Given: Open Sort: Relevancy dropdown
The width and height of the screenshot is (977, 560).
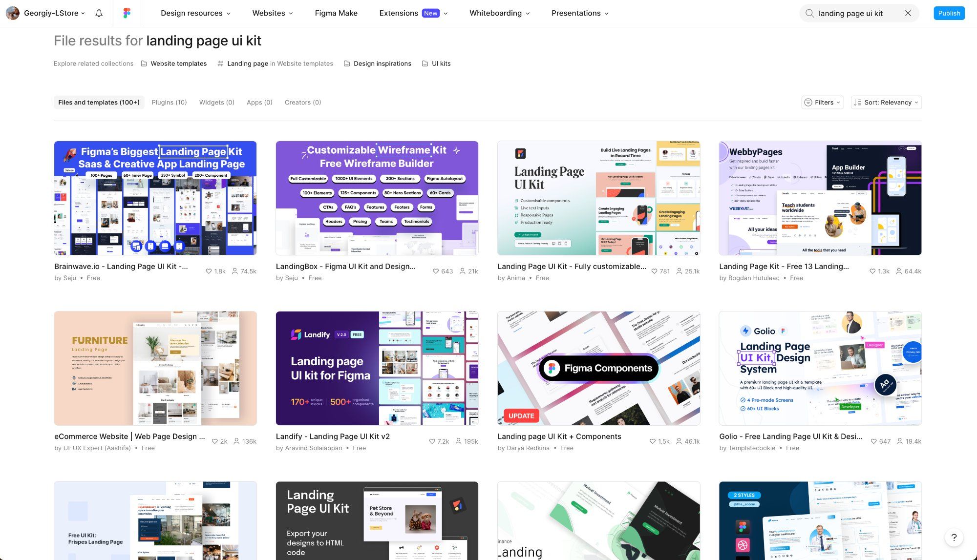Looking at the screenshot, I should [x=886, y=102].
